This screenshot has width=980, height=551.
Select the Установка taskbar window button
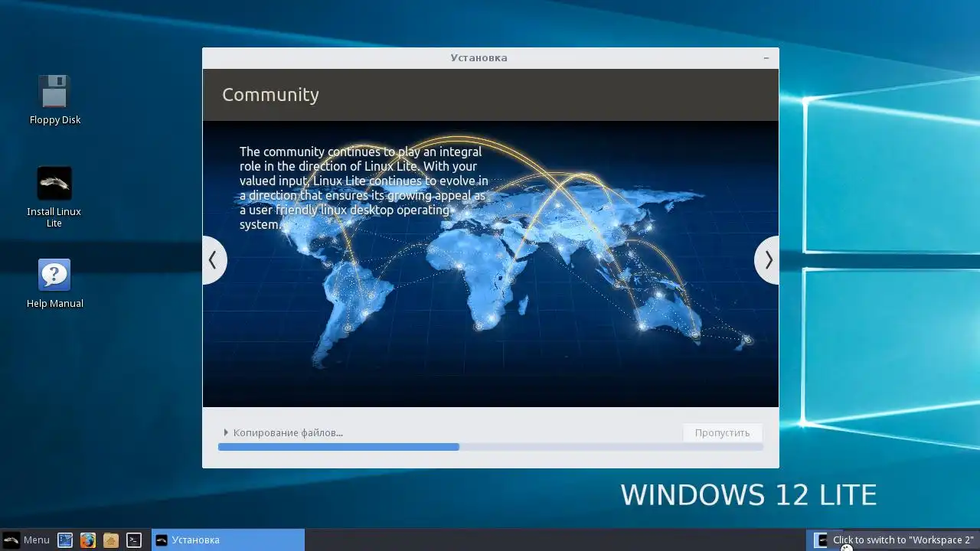[228, 540]
